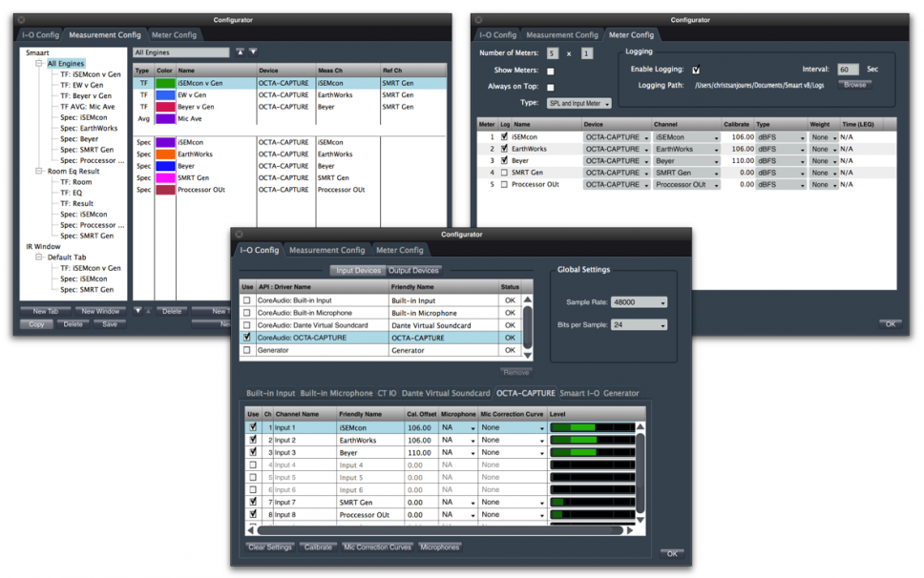Viewport: 924px width, 578px height.
Task: Click the channel list scroll-right arrow
Action: tap(630, 530)
